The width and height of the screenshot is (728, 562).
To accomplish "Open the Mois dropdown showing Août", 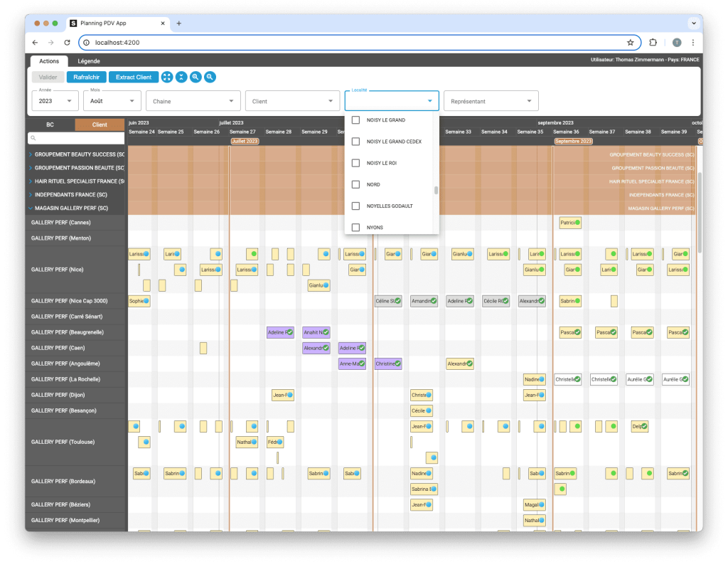I will tap(112, 101).
